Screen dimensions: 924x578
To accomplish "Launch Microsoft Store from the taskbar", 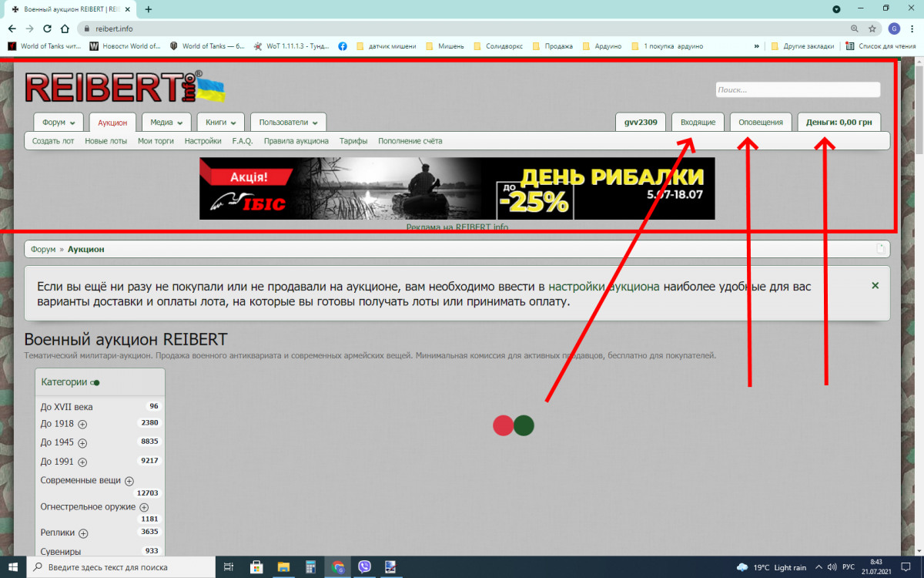I will click(256, 567).
